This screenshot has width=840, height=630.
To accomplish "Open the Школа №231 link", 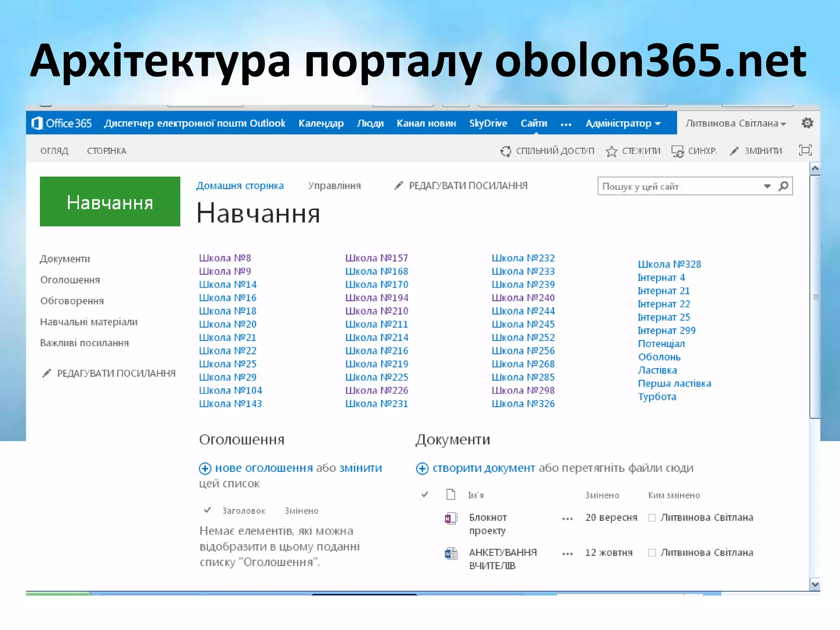I will coord(377,404).
